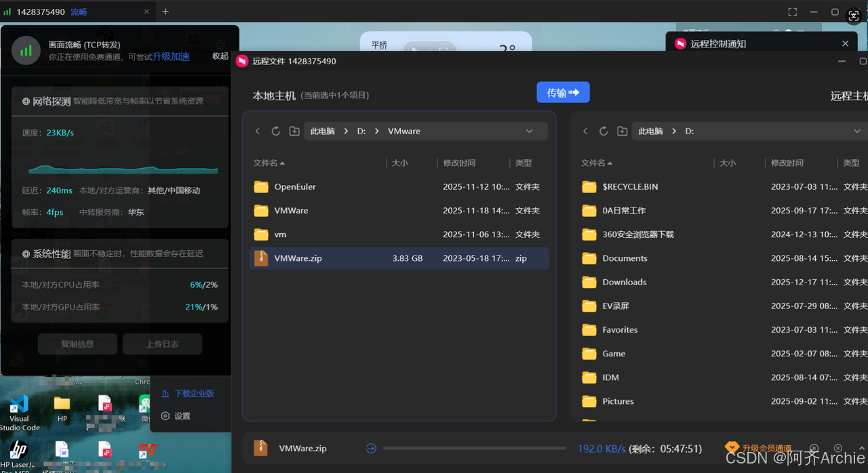Collapse network panel via 收起
The image size is (868, 473).
(220, 56)
